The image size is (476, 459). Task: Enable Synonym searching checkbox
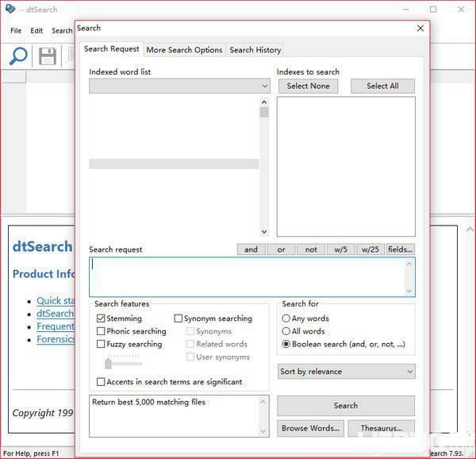tap(178, 318)
